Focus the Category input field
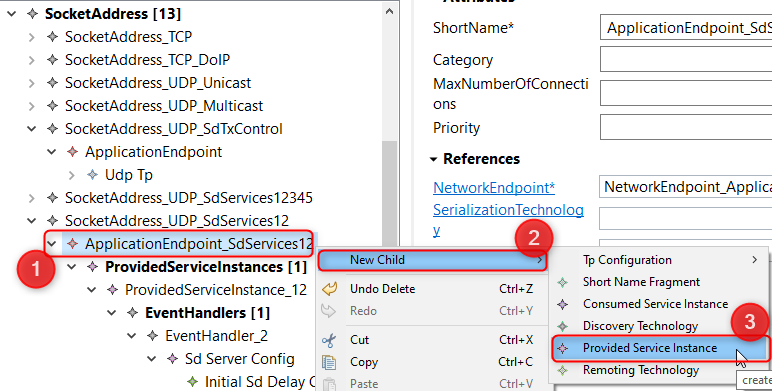The image size is (772, 391). click(686, 60)
